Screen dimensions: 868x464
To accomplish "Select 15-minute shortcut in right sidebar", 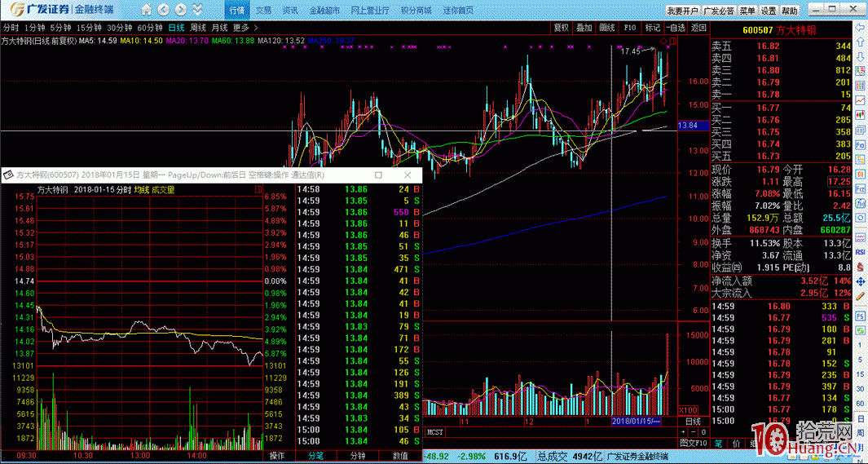I will (x=861, y=373).
